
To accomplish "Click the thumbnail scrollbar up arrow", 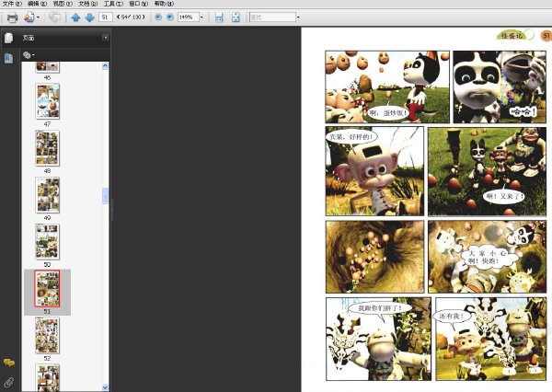I will click(x=105, y=66).
